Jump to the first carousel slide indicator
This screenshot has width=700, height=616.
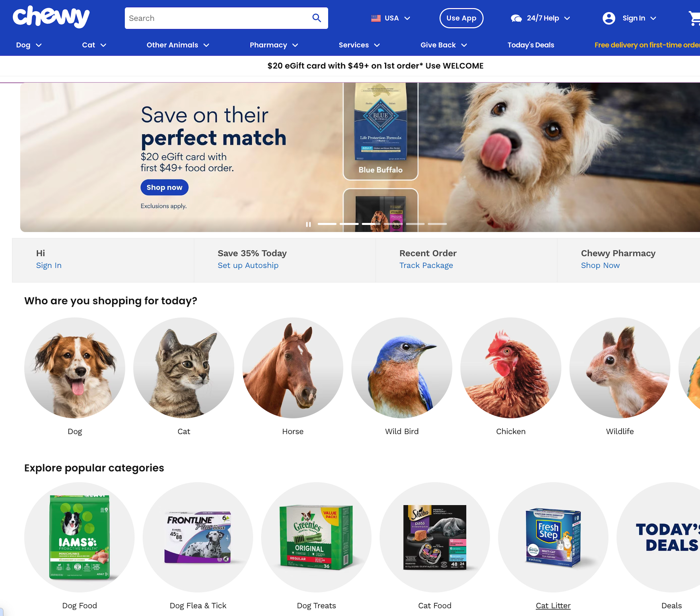pos(327,224)
